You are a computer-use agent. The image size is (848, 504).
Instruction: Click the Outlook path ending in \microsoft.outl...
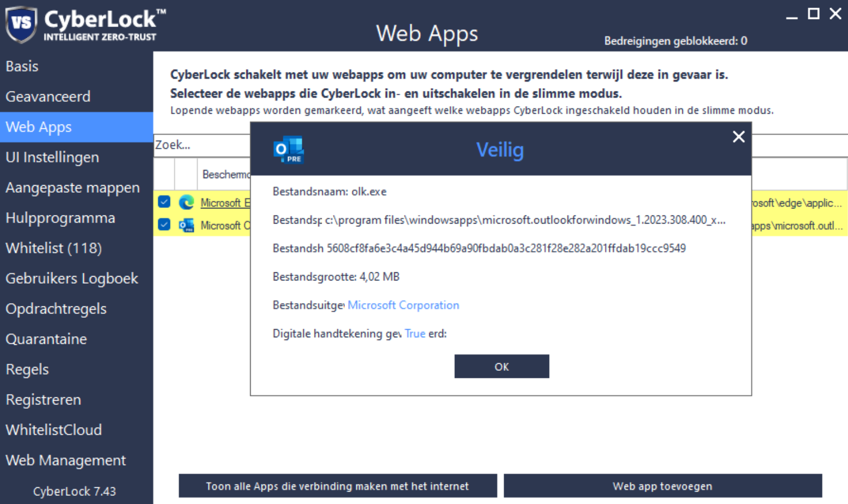click(797, 226)
